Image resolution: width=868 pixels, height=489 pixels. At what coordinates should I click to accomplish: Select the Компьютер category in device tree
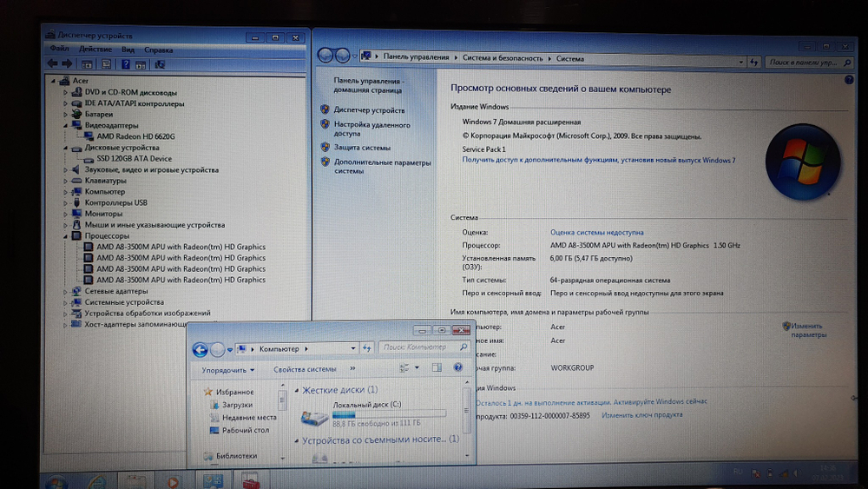coord(105,192)
